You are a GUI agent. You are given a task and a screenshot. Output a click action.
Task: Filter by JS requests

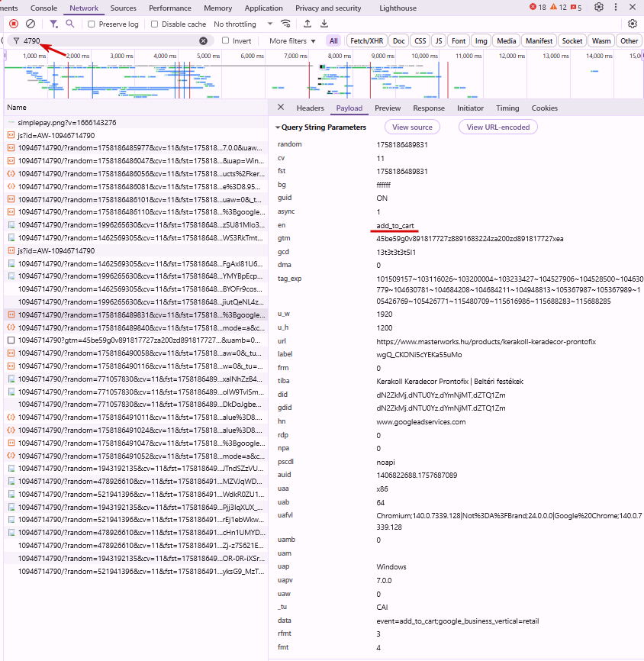439,41
